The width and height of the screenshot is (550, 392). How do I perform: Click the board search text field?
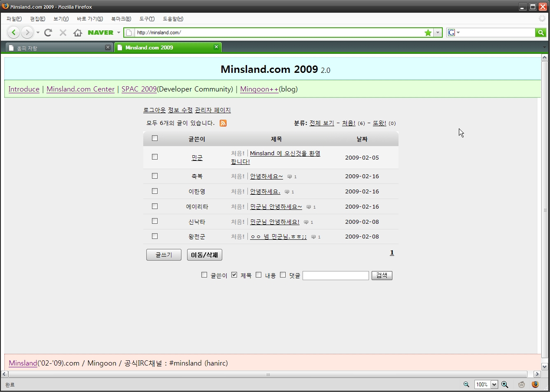pos(336,275)
